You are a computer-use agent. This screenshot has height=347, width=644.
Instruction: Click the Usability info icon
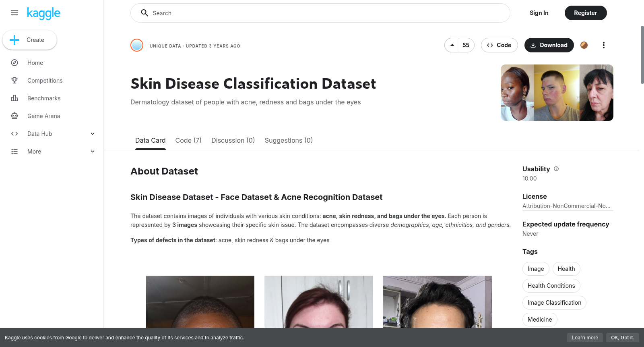(556, 169)
